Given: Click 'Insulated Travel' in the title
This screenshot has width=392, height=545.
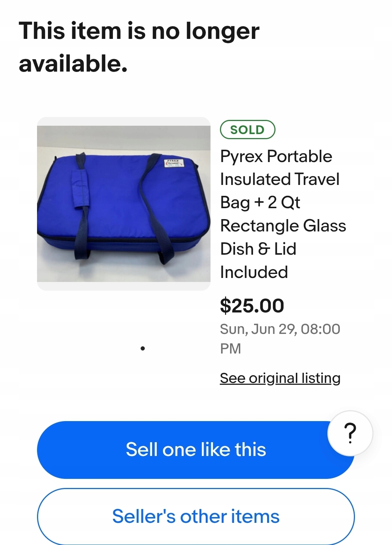Looking at the screenshot, I should tap(279, 179).
